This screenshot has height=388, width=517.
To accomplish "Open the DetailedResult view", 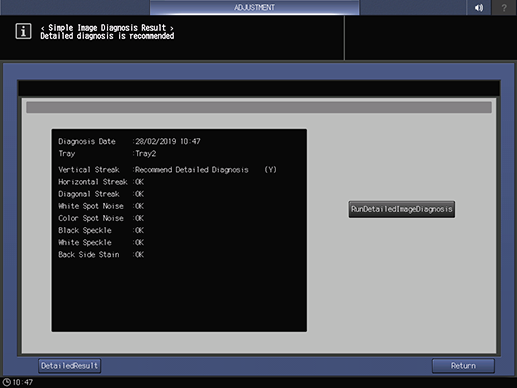I will tap(69, 366).
